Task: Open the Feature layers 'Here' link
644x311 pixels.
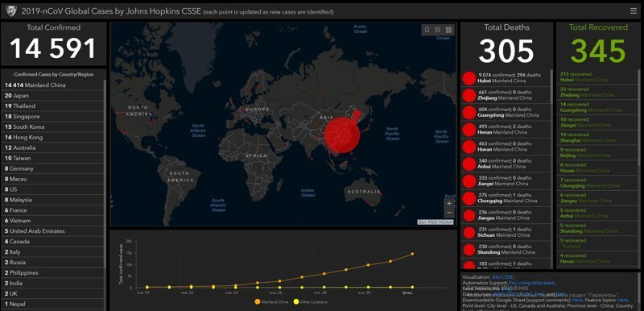Action: click(622, 301)
